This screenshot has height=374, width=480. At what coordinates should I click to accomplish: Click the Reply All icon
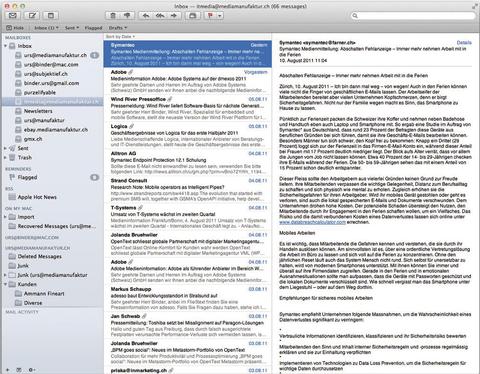pos(160,15)
